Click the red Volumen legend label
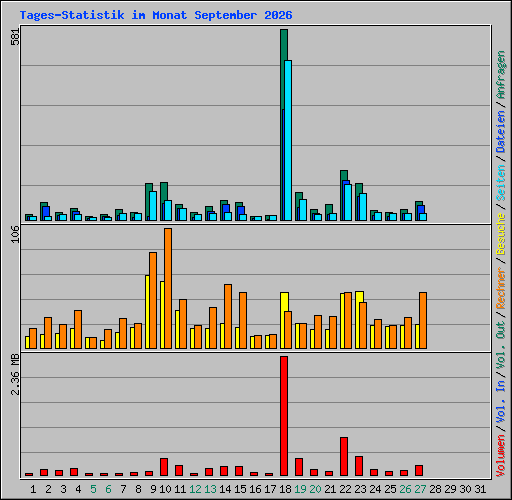The height and width of the screenshot is (500, 512). [500, 456]
